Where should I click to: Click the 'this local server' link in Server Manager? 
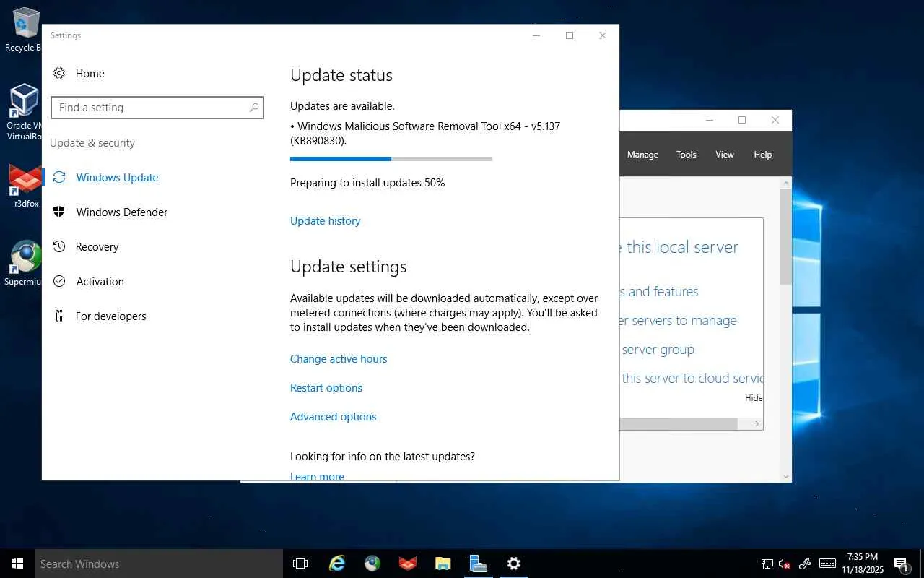[x=682, y=247]
